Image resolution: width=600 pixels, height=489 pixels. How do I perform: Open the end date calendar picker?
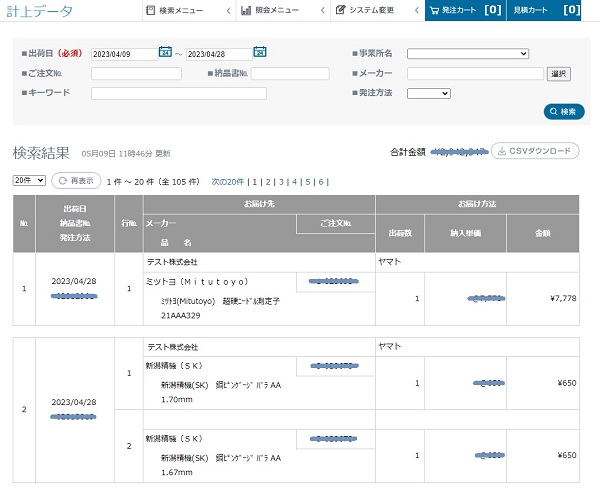(x=260, y=53)
